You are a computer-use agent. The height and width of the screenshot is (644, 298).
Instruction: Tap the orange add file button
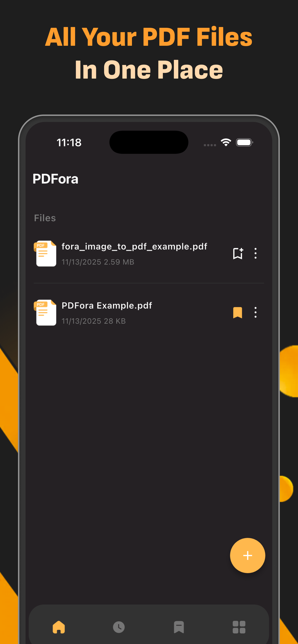point(247,555)
